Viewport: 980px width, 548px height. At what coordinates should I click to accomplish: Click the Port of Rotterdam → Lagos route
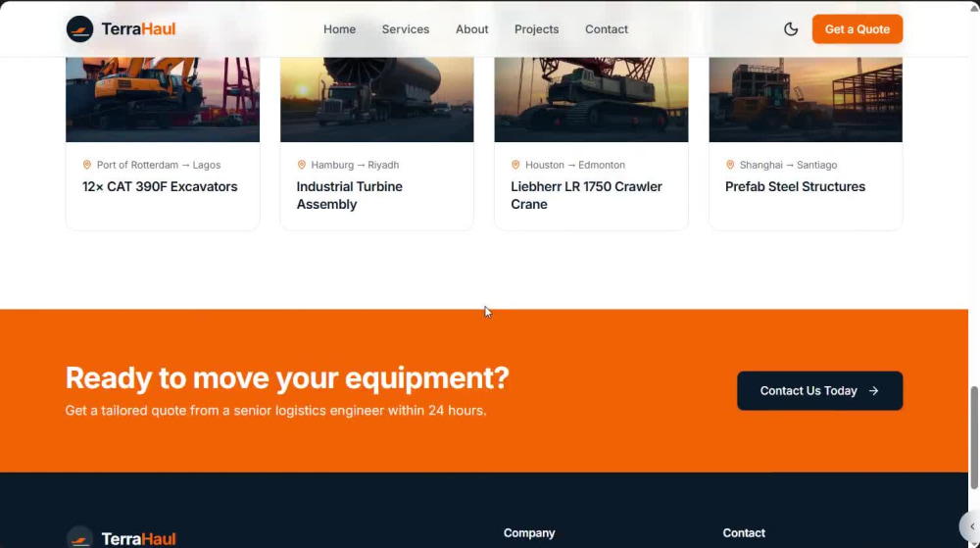click(x=159, y=165)
